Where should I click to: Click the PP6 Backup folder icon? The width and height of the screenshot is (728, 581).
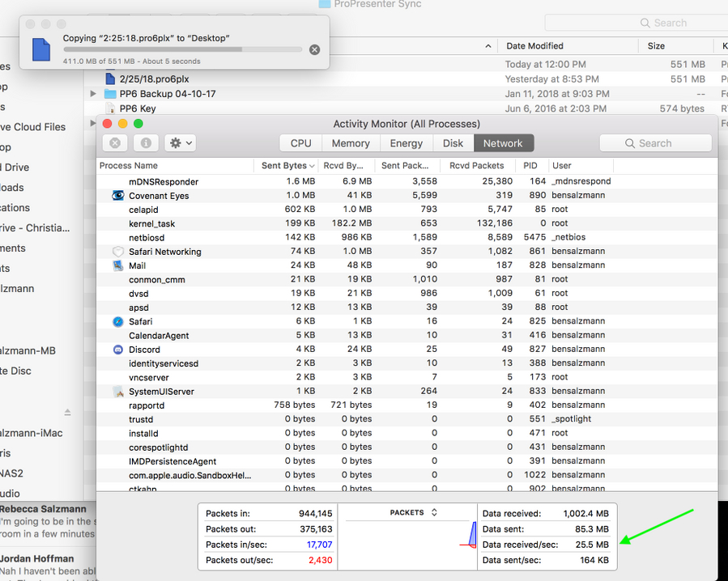[110, 94]
